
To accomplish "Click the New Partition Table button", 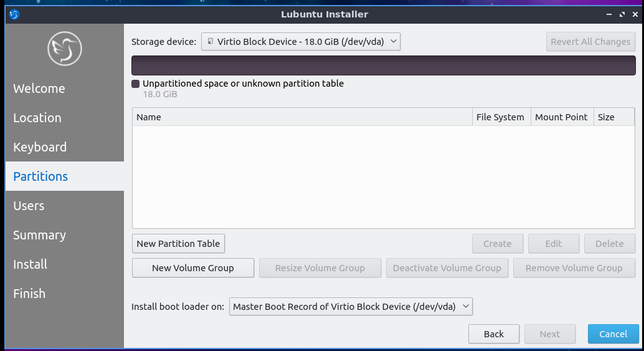I will (x=178, y=244).
